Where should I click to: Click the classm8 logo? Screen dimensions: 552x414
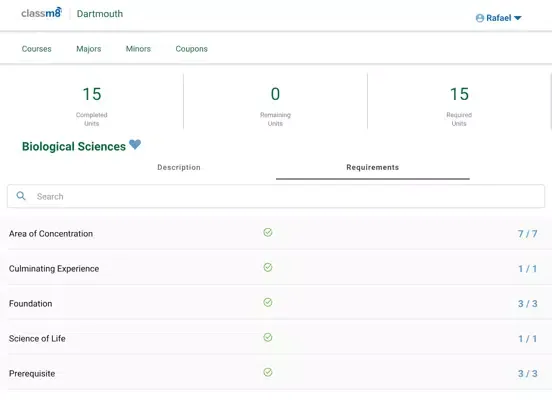(x=42, y=13)
